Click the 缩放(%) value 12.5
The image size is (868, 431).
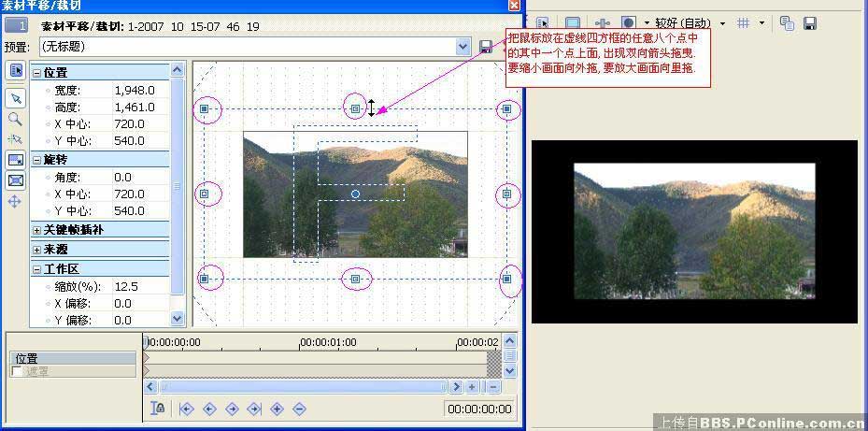coord(126,287)
